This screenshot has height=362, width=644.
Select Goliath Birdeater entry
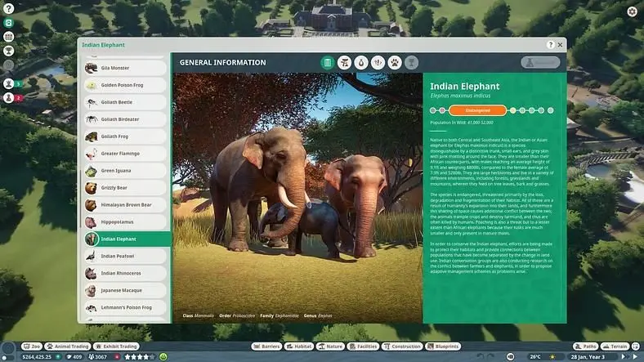(x=125, y=119)
